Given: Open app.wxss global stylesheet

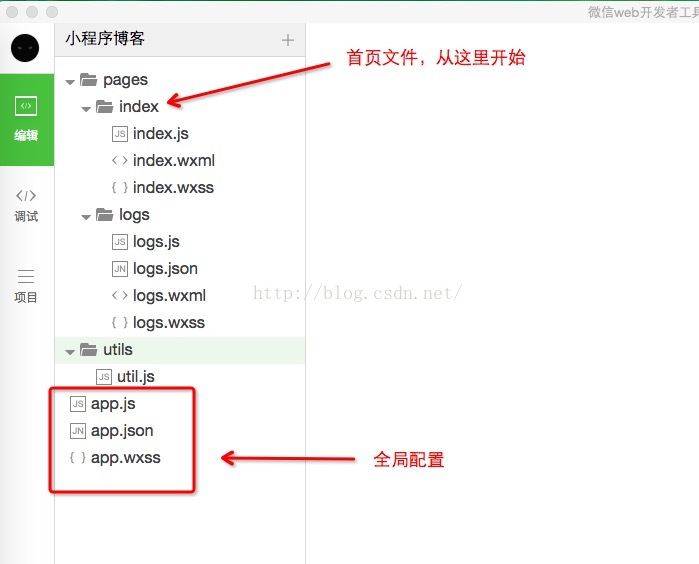Looking at the screenshot, I should (x=125, y=458).
